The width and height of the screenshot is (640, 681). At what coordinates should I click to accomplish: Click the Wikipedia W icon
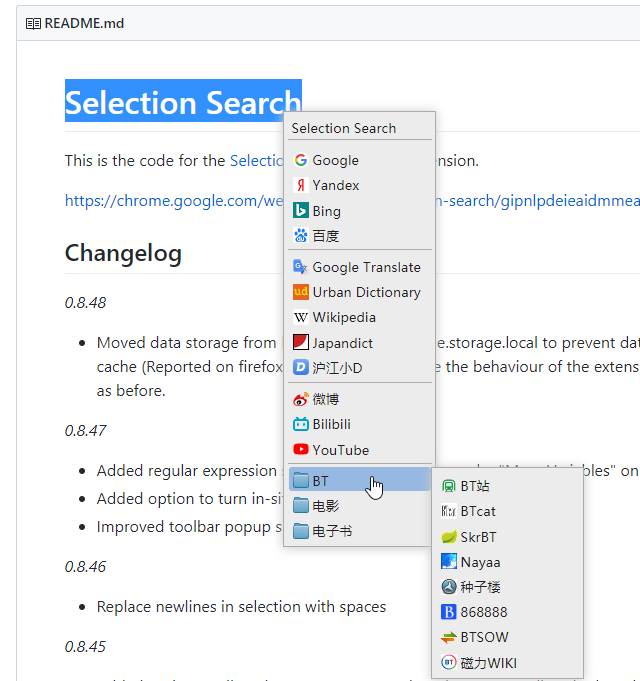[300, 317]
